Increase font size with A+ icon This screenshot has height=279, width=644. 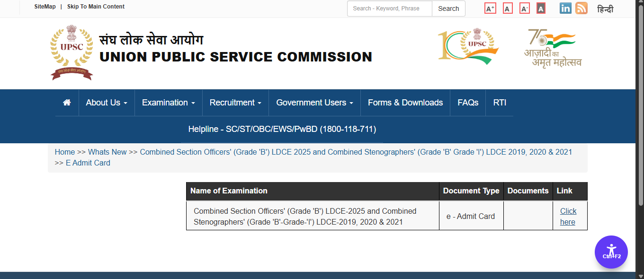pos(491,9)
